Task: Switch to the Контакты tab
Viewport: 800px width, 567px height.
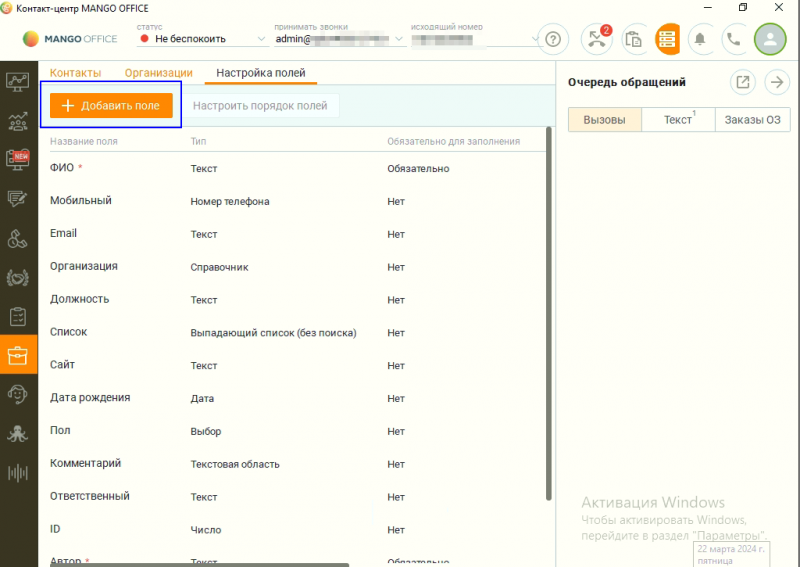Action: pos(75,73)
